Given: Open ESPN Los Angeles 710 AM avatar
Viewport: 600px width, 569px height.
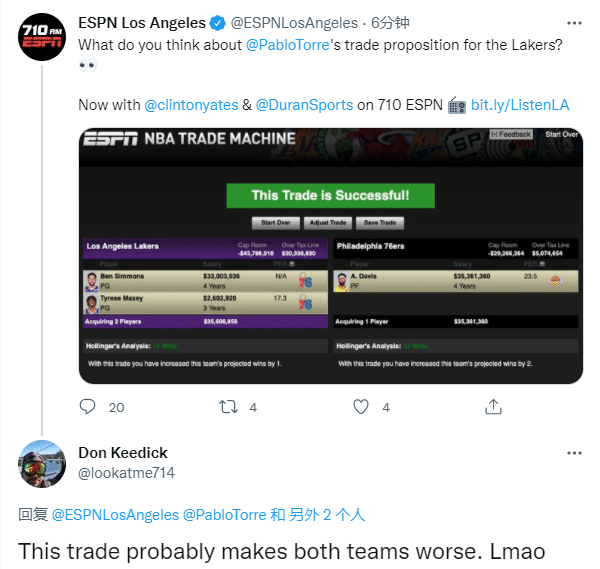Looking at the screenshot, I should tap(42, 37).
